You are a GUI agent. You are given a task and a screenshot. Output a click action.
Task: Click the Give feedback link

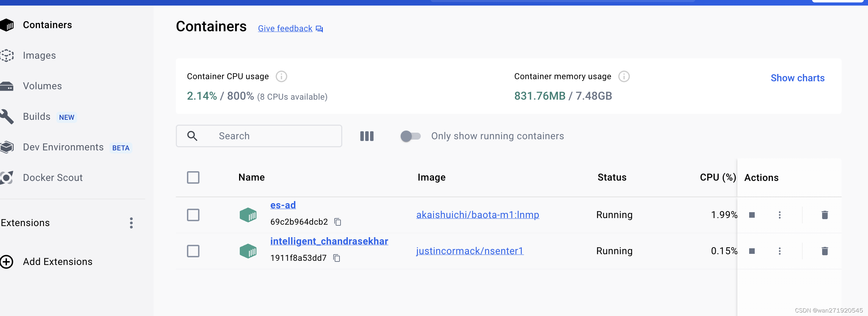[285, 28]
